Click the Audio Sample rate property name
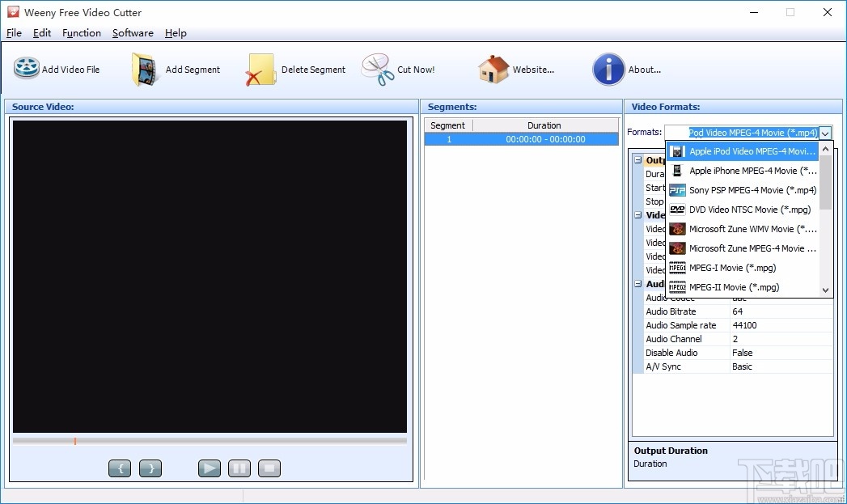This screenshot has width=847, height=504. coord(680,325)
